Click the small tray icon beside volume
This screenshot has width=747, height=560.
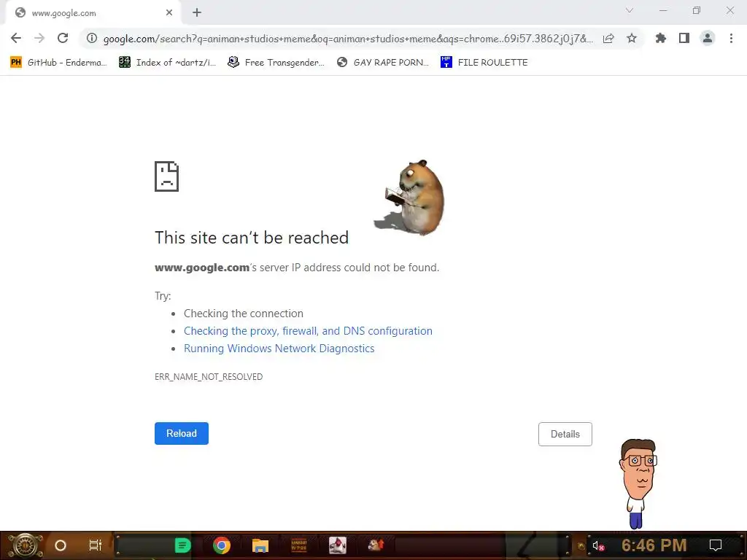pos(581,546)
